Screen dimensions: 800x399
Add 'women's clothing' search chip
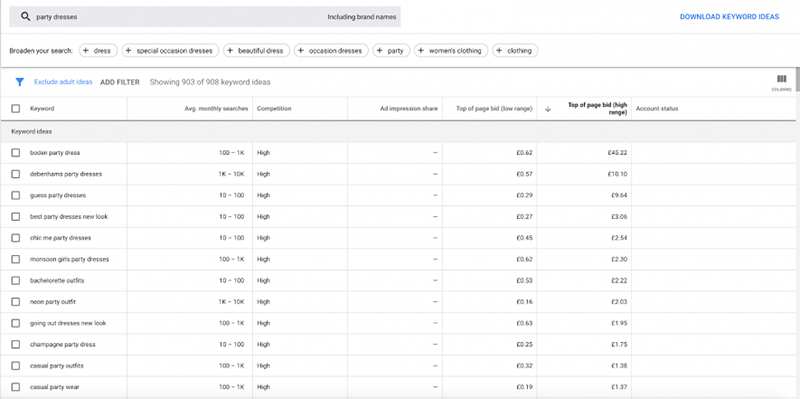(x=451, y=51)
